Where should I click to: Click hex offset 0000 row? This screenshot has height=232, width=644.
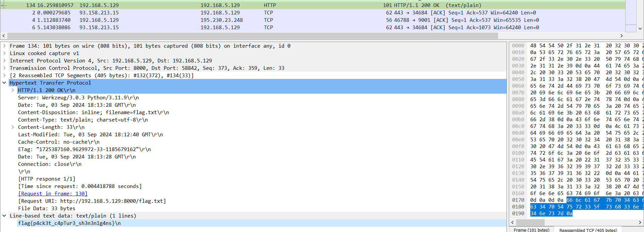click(x=518, y=46)
